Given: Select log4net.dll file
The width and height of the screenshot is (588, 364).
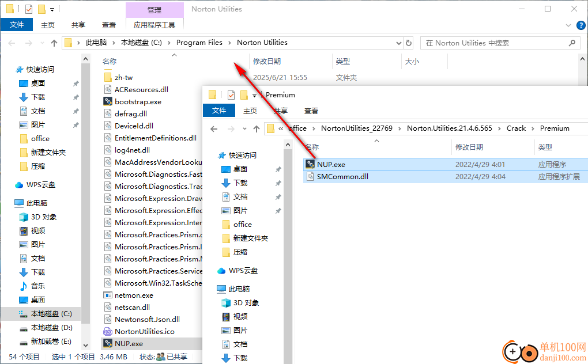Looking at the screenshot, I should [x=132, y=150].
